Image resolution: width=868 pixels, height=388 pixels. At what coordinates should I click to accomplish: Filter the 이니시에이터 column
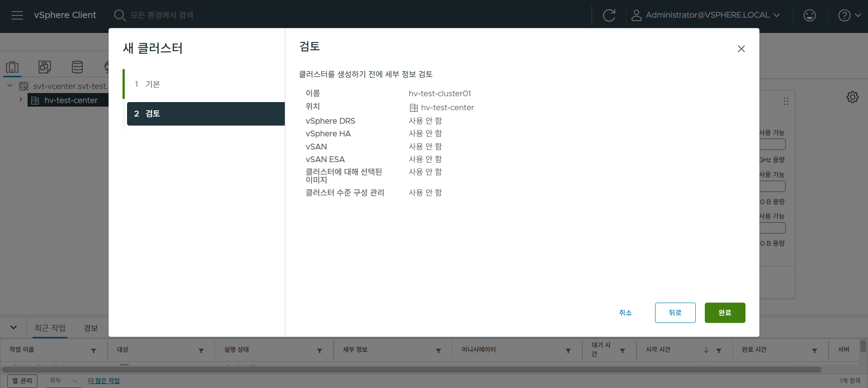tap(568, 351)
